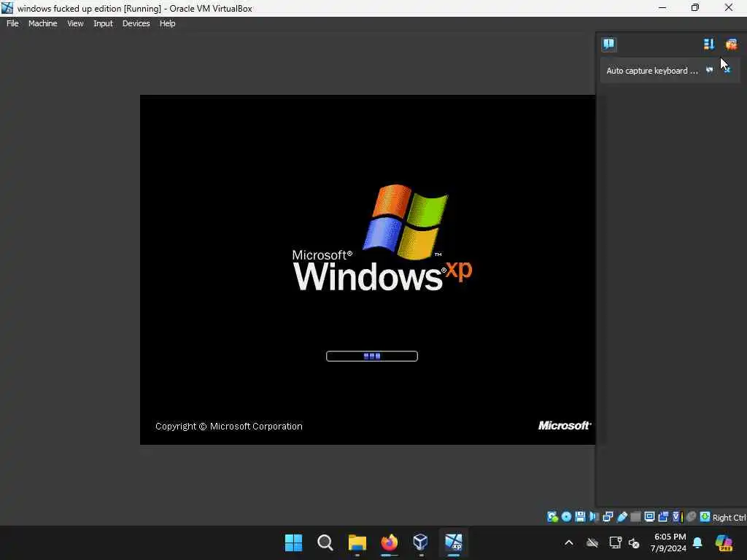Click the muted volume tray icon

coord(634,542)
